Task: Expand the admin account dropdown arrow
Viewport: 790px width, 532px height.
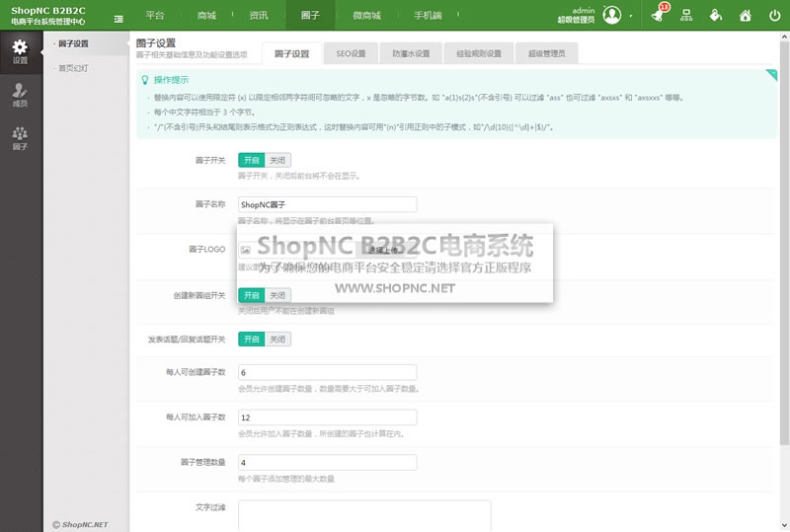Action: [630, 16]
